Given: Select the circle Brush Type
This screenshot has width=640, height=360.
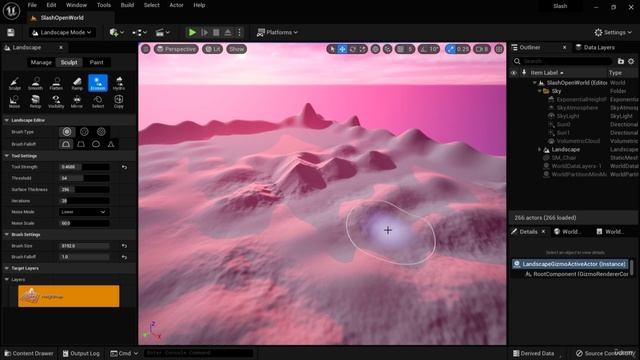Looking at the screenshot, I should click(x=67, y=131).
